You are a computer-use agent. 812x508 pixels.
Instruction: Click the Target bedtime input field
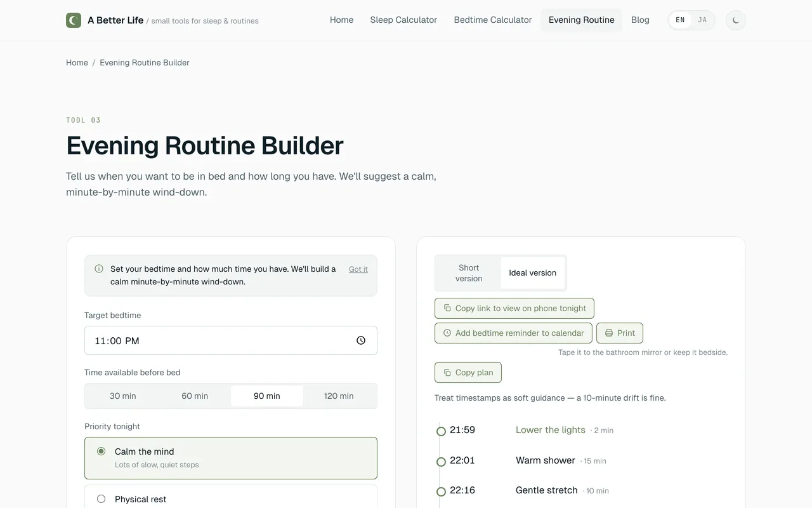pos(231,340)
